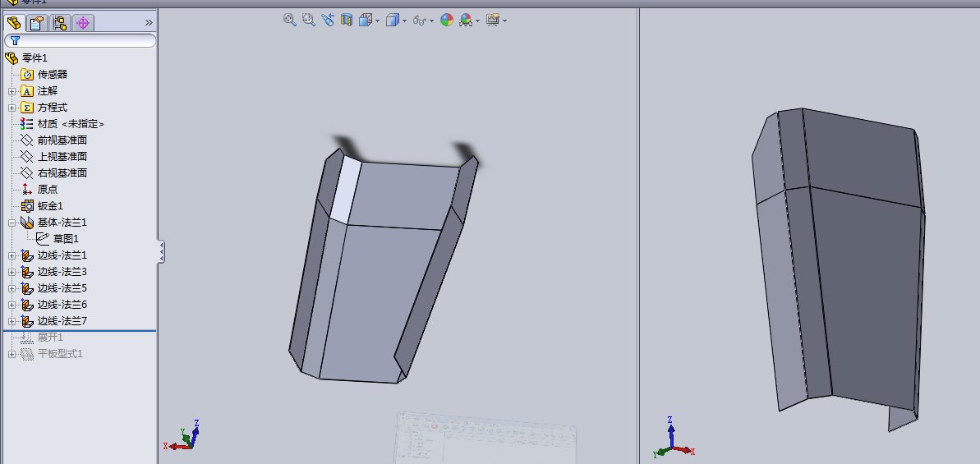Click the Apply Scene icon

466,20
